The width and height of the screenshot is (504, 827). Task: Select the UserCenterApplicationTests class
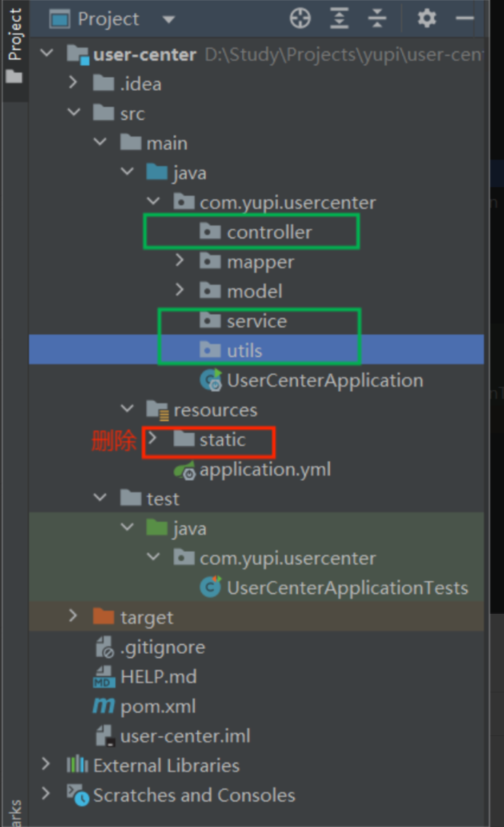tap(347, 588)
